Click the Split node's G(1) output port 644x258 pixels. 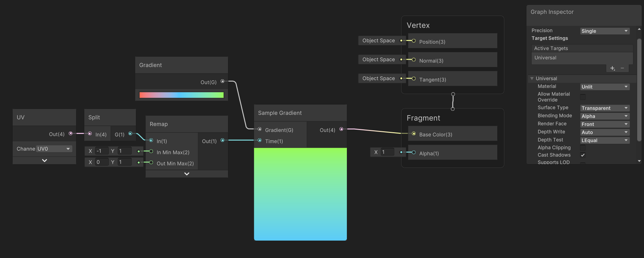(x=130, y=134)
